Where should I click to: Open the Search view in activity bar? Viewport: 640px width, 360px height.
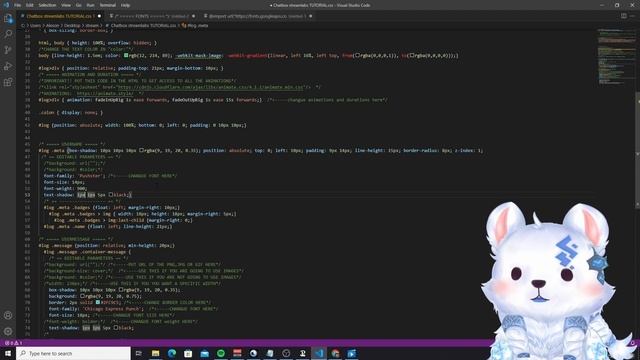click(8, 34)
